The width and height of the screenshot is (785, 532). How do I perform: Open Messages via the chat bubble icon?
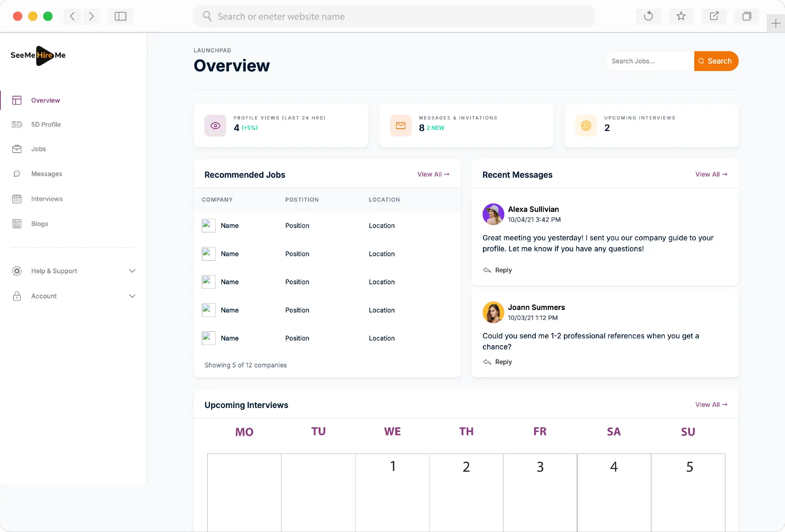[17, 174]
